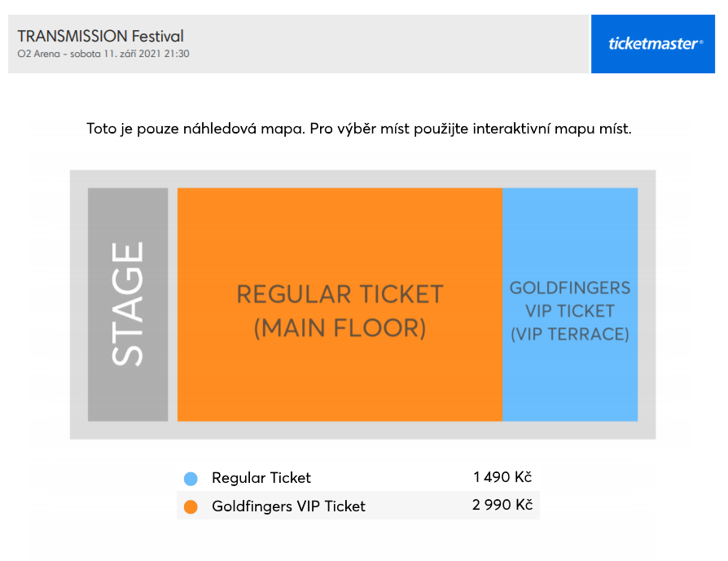Click the VIP TICKET text in blue zone
Viewport: 728px width, 561px height.
click(x=570, y=311)
